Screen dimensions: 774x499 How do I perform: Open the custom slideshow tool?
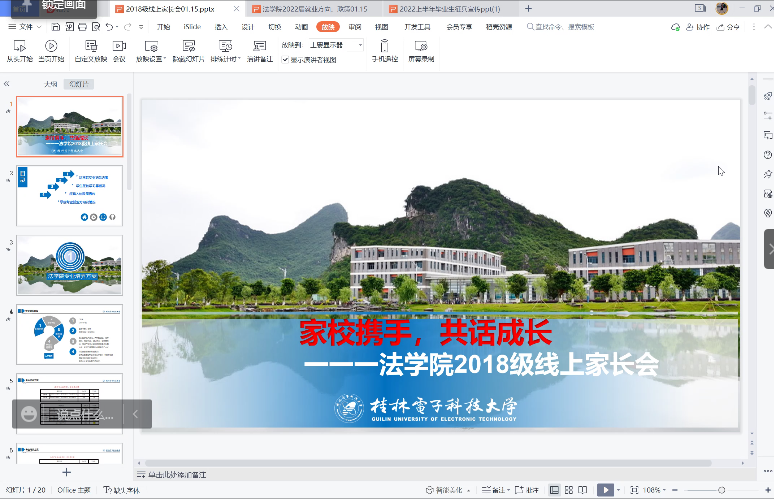pyautogui.click(x=90, y=46)
